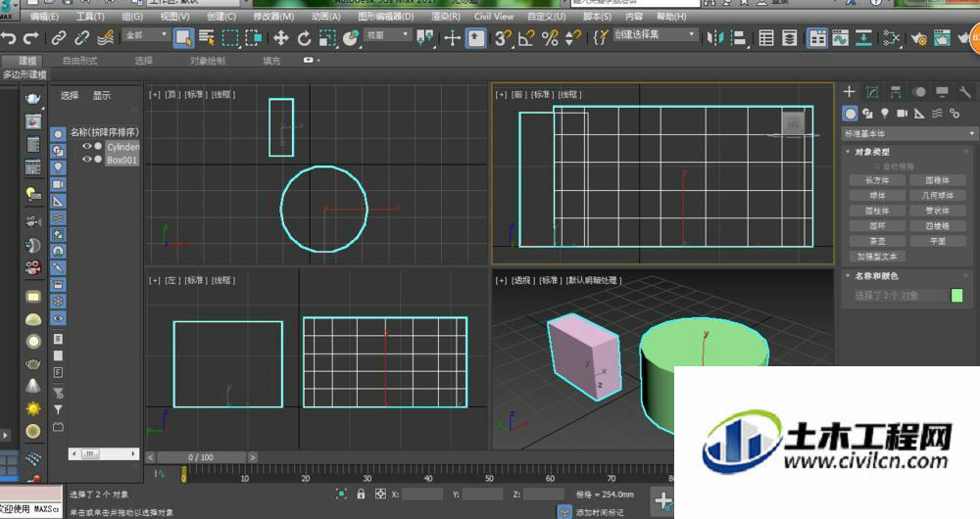Open the 工具(T) menu

[x=90, y=17]
